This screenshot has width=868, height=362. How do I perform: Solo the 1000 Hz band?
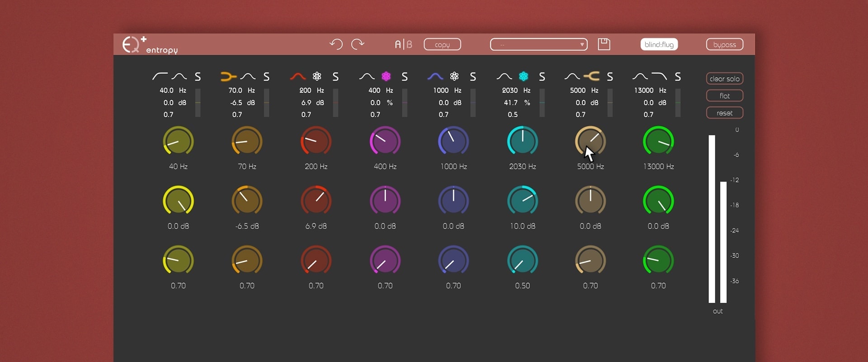tap(473, 77)
